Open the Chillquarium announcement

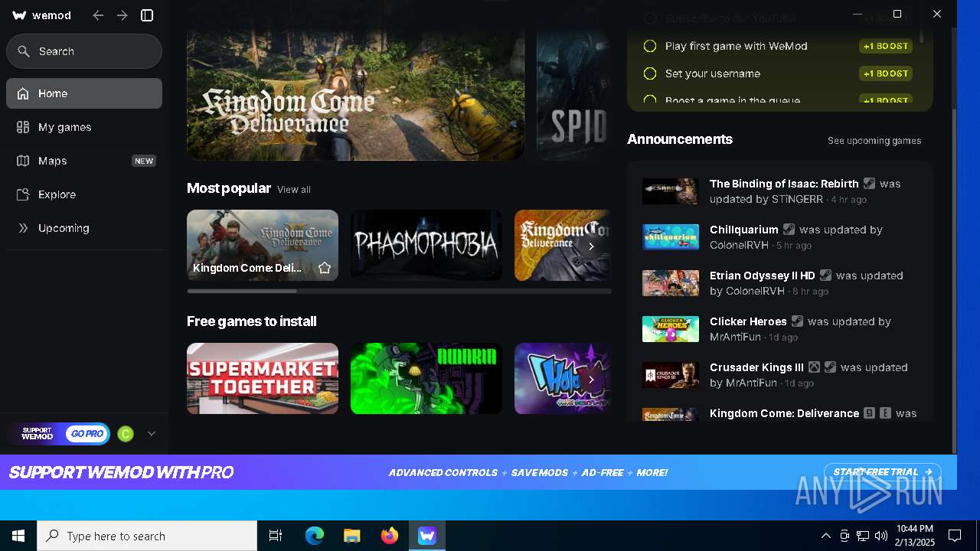[x=779, y=237]
